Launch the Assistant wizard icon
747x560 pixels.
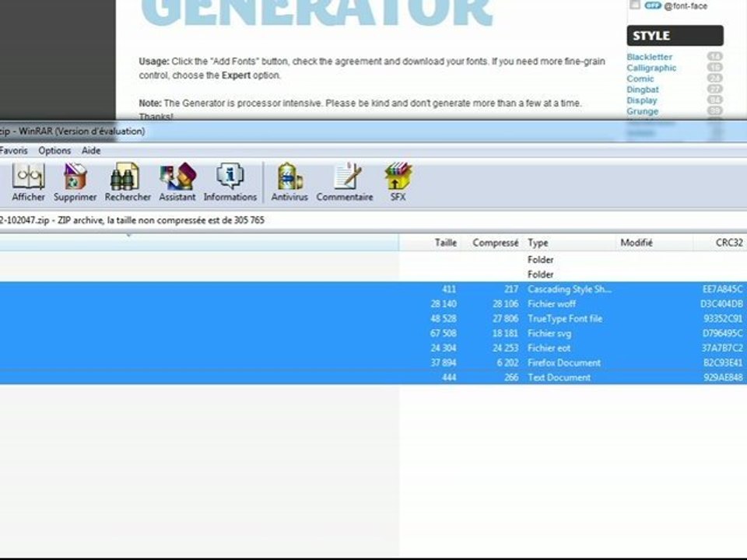pos(177,182)
